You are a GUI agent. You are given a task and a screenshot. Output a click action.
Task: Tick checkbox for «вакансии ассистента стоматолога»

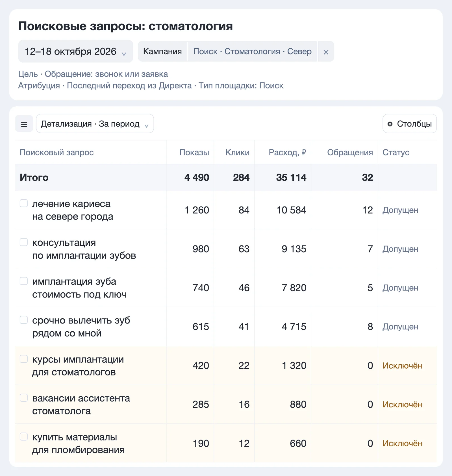[24, 398]
